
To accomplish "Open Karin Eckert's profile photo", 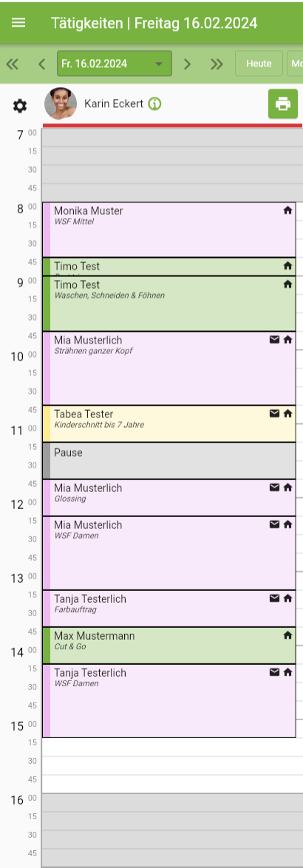I will tap(61, 103).
